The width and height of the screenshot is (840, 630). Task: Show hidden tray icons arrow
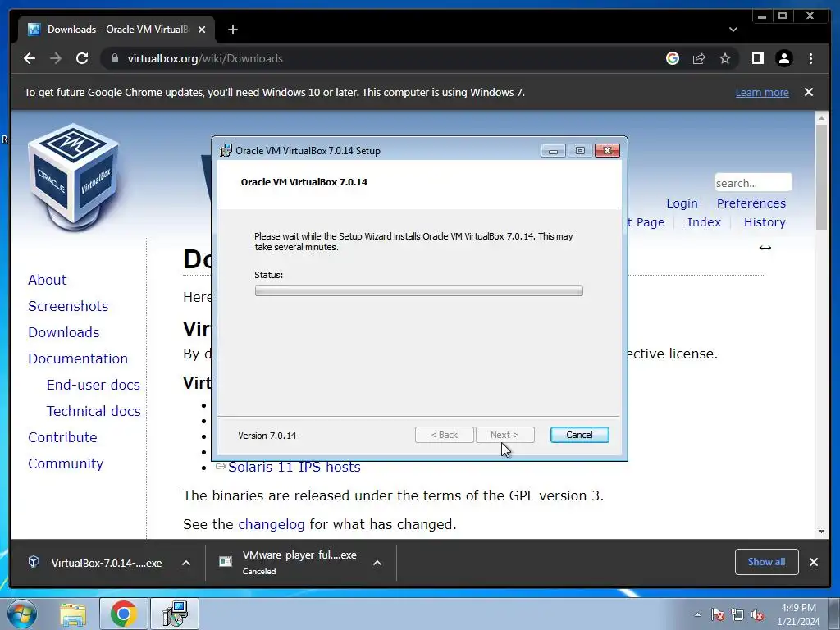click(697, 614)
